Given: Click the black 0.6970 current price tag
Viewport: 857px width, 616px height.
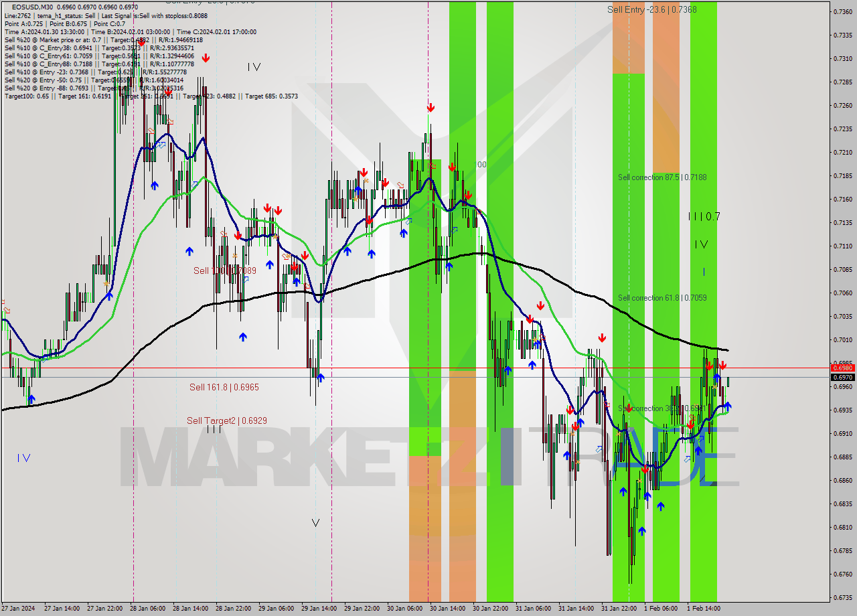Looking at the screenshot, I should pos(842,377).
